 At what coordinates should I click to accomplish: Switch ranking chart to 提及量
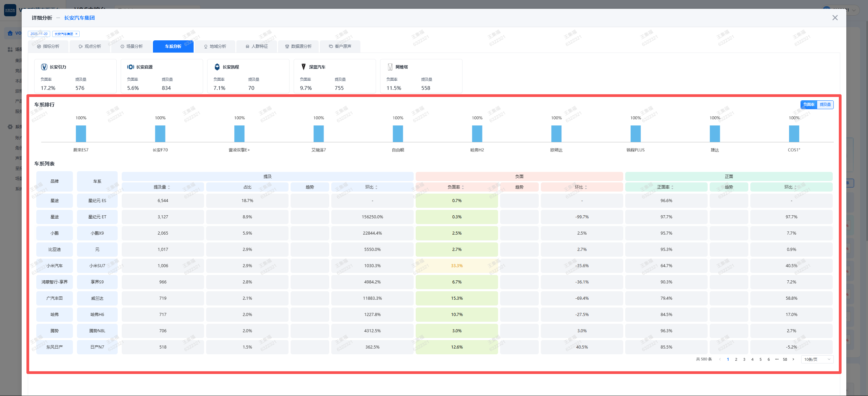[x=825, y=104]
